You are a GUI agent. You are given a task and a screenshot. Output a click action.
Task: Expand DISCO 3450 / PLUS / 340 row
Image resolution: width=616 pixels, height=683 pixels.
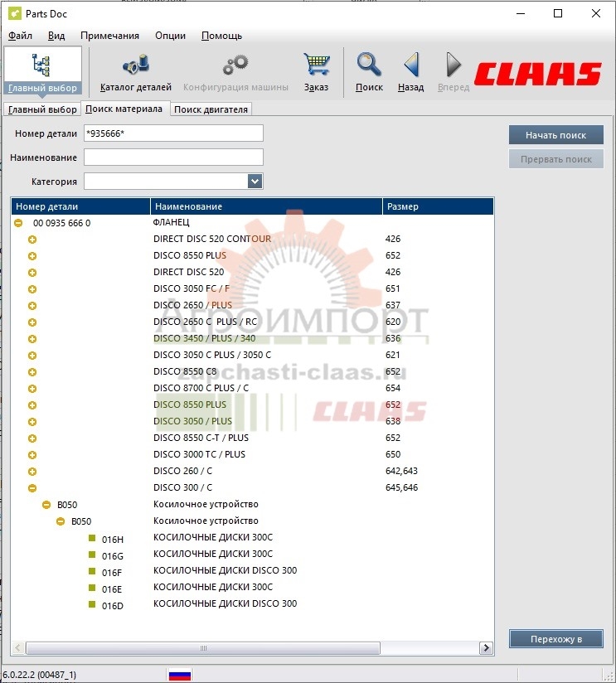32,339
